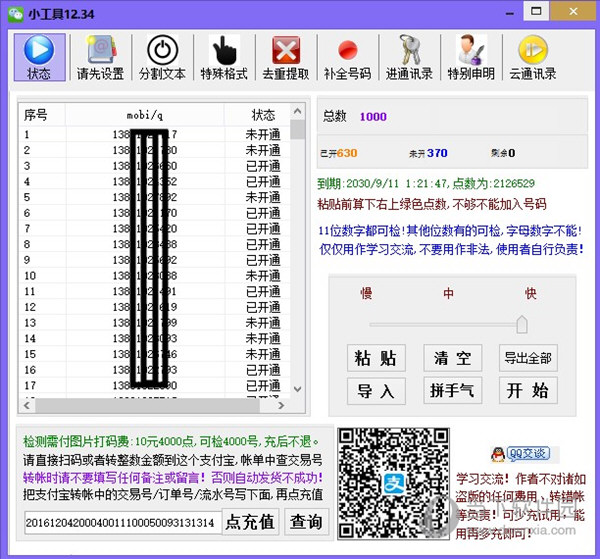600x559 pixels.
Task: Click the 状态 column header
Action: click(x=258, y=115)
